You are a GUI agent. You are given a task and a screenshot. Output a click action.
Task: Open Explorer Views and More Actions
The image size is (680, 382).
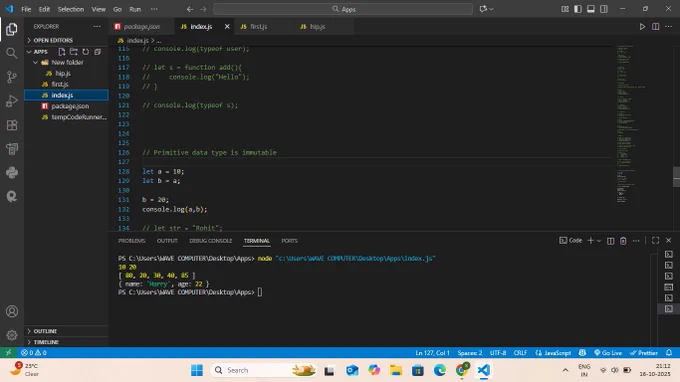pos(97,26)
